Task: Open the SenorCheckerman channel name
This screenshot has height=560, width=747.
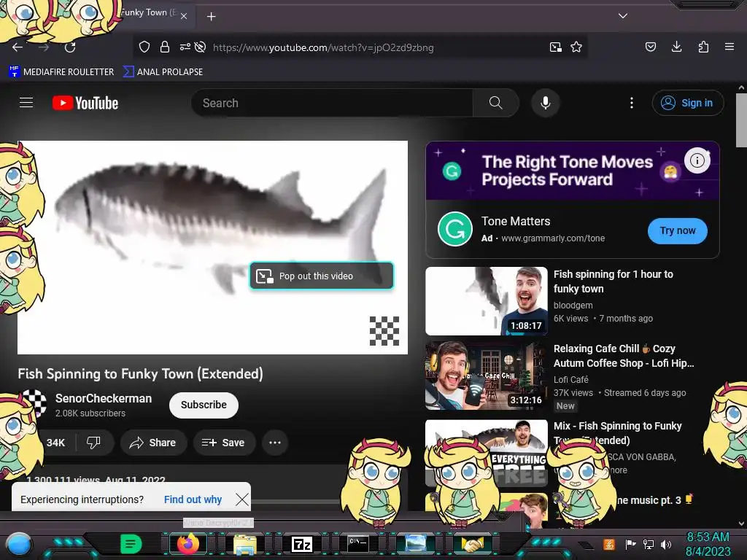Action: pos(104,399)
